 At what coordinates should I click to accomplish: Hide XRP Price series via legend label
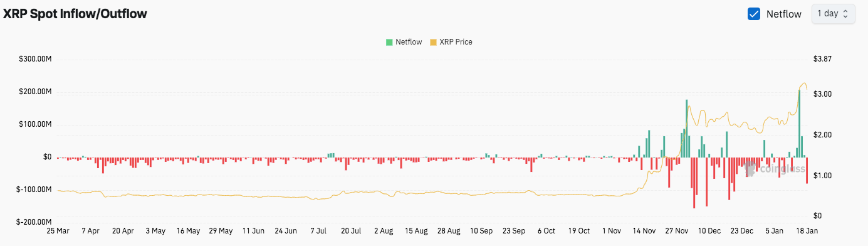coord(456,42)
